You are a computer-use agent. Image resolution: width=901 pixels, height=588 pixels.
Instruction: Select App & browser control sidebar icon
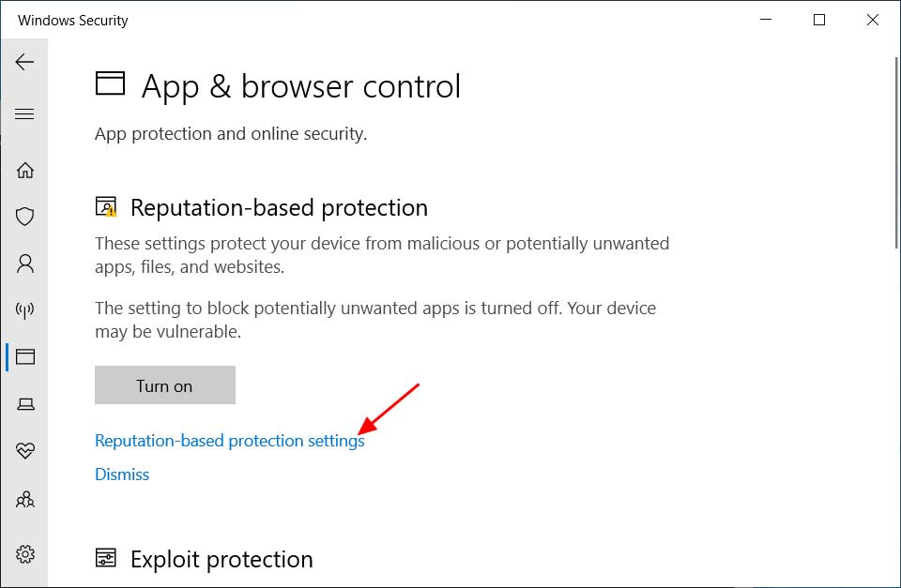pos(24,356)
